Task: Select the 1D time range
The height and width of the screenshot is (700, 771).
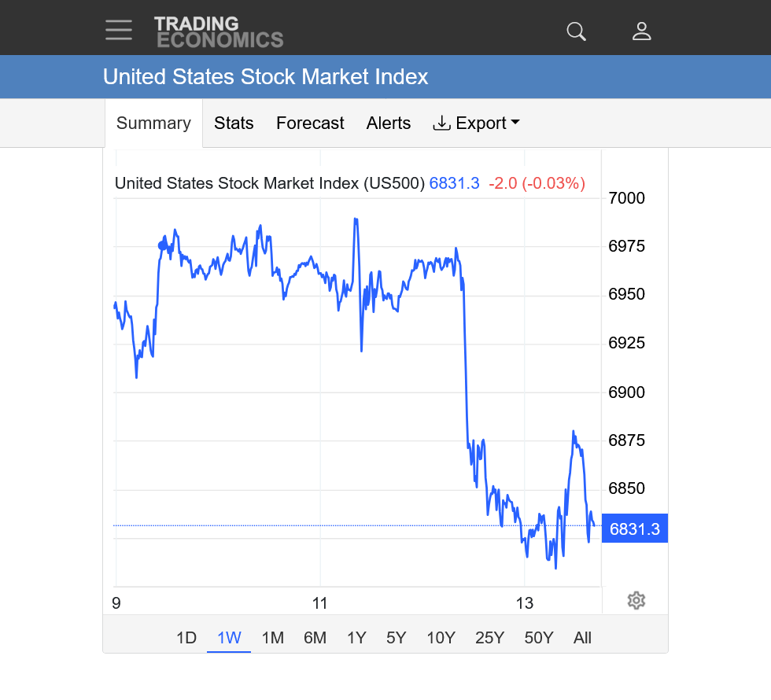Action: [186, 638]
